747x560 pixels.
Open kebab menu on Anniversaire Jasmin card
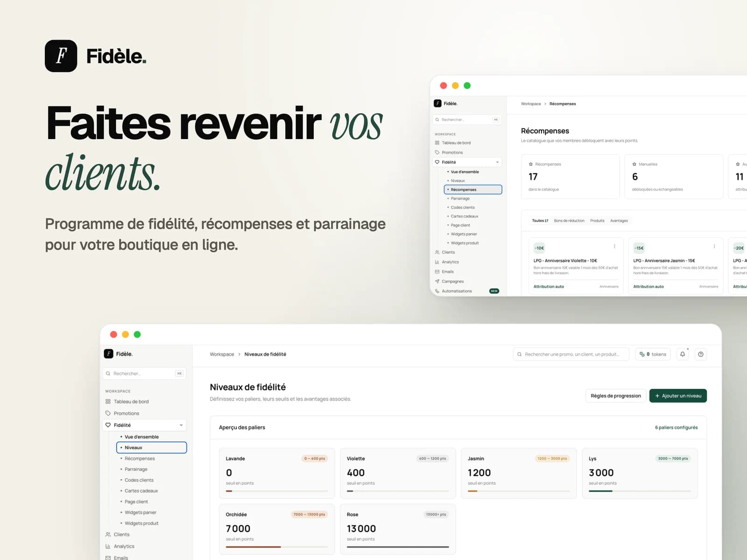[x=714, y=246]
